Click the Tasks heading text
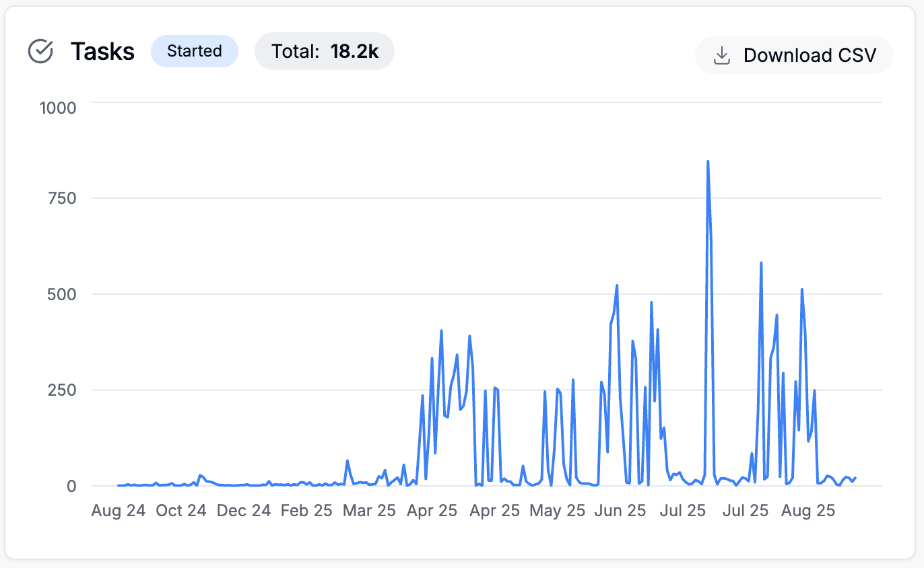924x568 pixels. (102, 51)
